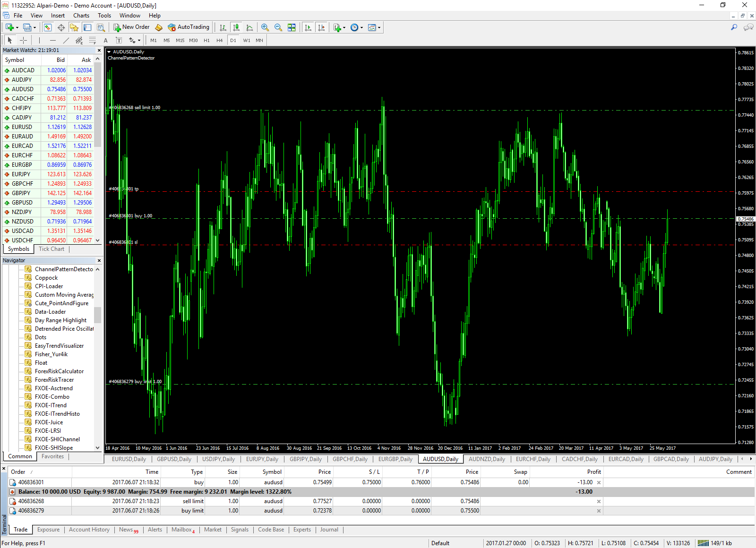Open the Periods clock icon

tap(354, 27)
